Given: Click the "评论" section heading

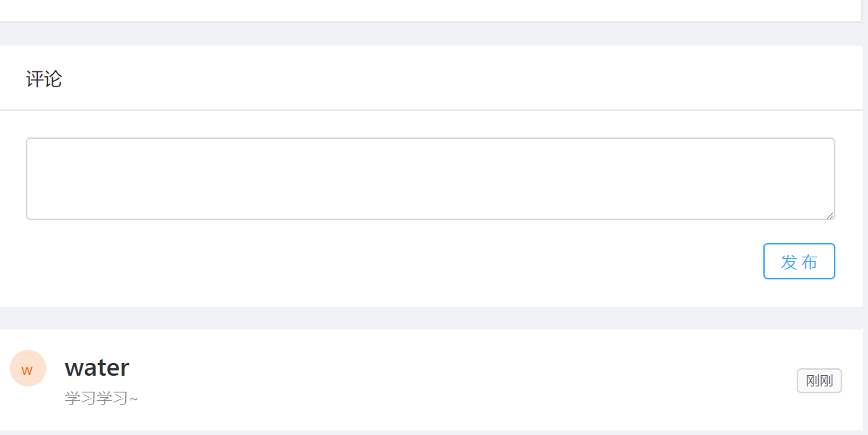Looking at the screenshot, I should [x=44, y=79].
